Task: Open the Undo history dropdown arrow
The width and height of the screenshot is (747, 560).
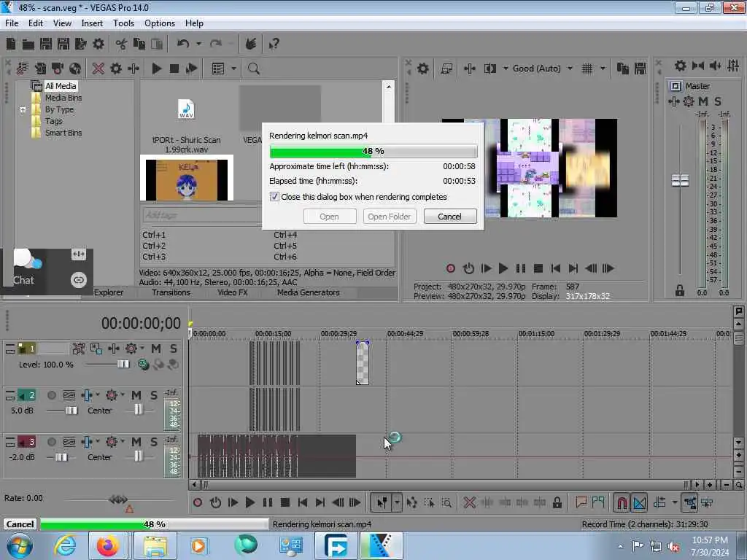Action: (x=198, y=44)
